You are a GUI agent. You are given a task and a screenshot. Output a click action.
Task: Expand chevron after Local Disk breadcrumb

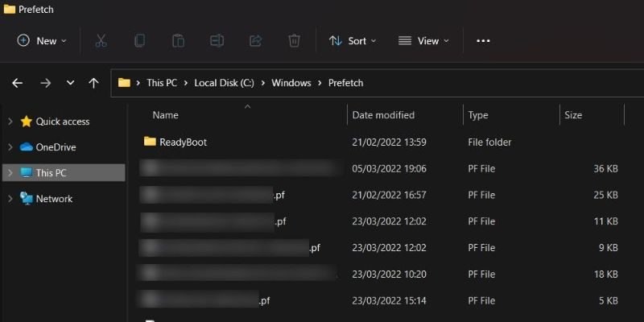263,83
